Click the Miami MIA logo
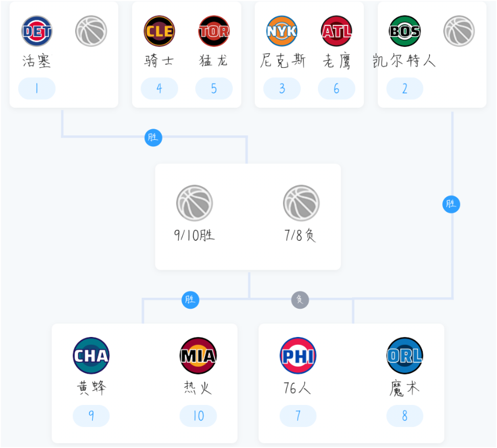 click(198, 355)
